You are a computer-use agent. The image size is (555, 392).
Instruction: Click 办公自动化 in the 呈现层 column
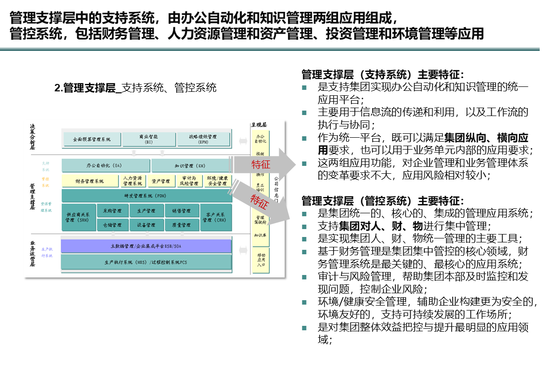point(260,139)
